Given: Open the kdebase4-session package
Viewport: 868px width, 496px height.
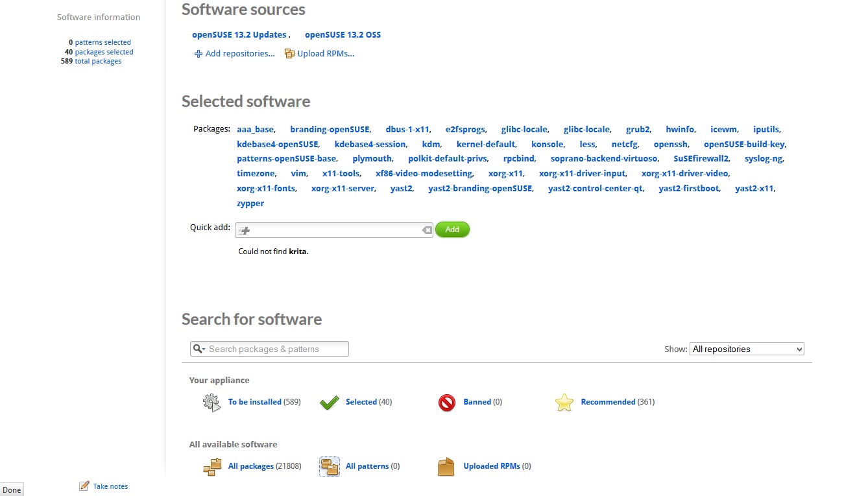Looking at the screenshot, I should click(370, 145).
